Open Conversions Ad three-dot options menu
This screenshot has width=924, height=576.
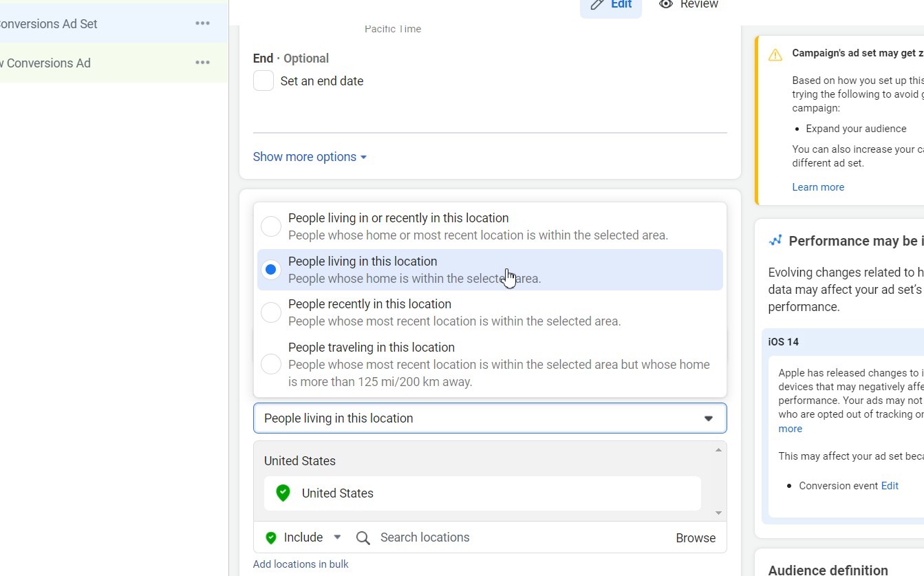[x=202, y=63]
